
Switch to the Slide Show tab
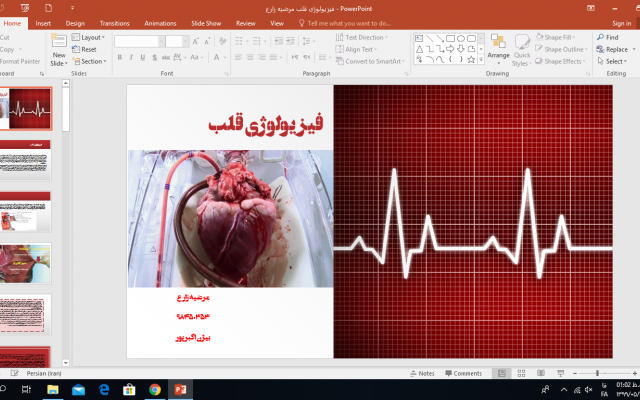206,23
